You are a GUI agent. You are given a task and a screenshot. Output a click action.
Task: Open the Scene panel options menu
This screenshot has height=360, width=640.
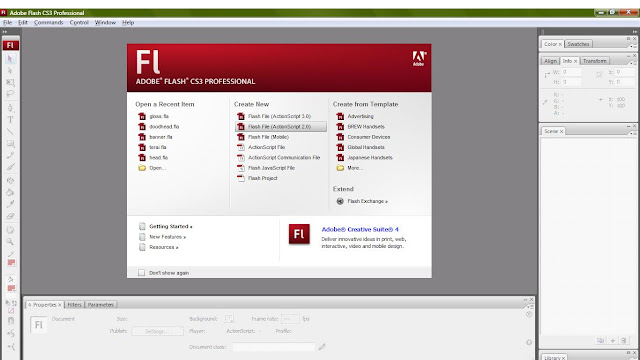632,133
